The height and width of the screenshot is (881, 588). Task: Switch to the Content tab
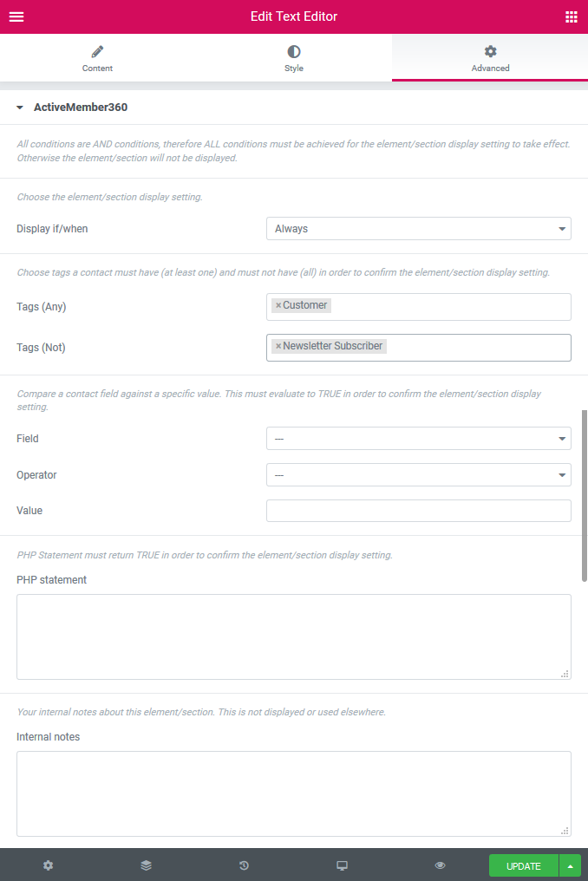(97, 58)
